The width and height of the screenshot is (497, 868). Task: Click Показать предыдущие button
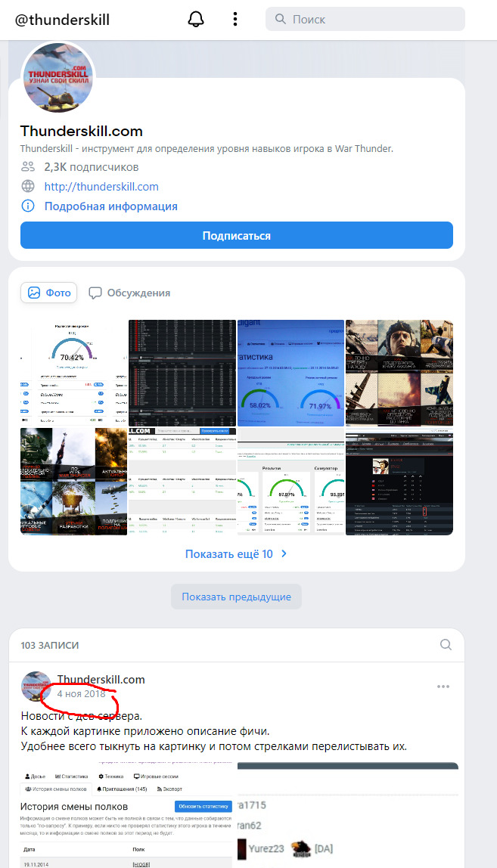tap(236, 597)
